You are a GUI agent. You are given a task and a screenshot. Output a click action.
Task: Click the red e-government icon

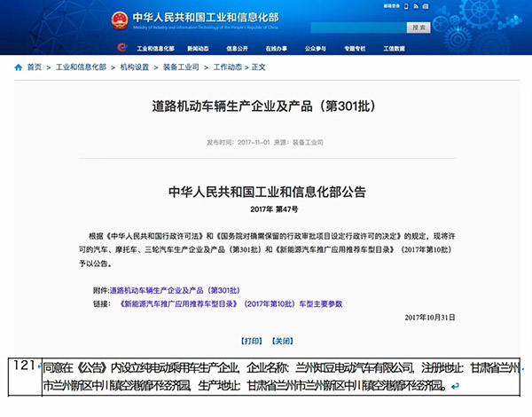[121, 48]
